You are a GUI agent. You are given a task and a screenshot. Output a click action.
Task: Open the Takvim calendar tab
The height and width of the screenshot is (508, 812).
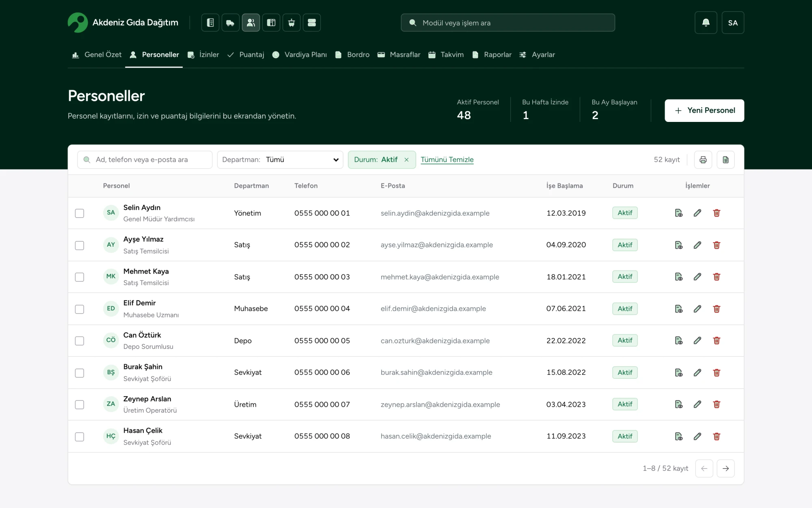click(x=446, y=54)
